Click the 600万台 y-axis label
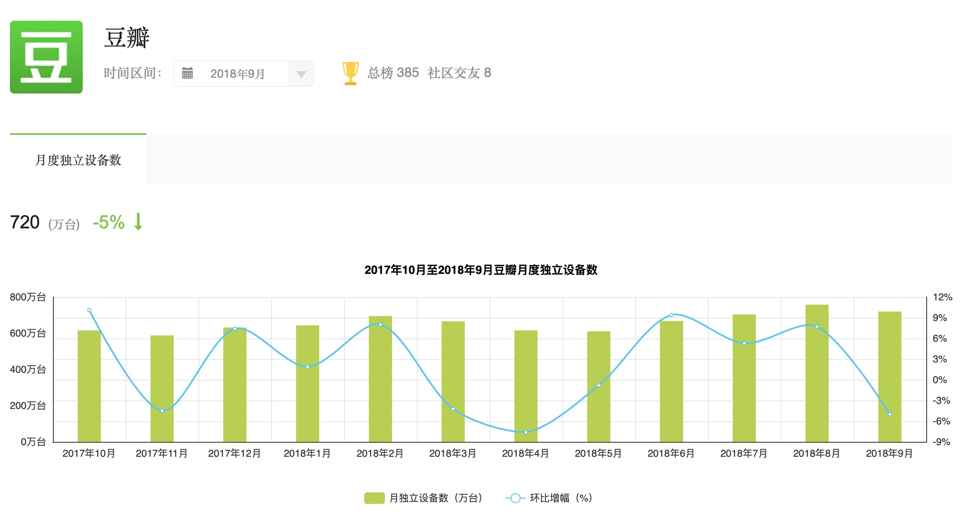 coord(28,333)
